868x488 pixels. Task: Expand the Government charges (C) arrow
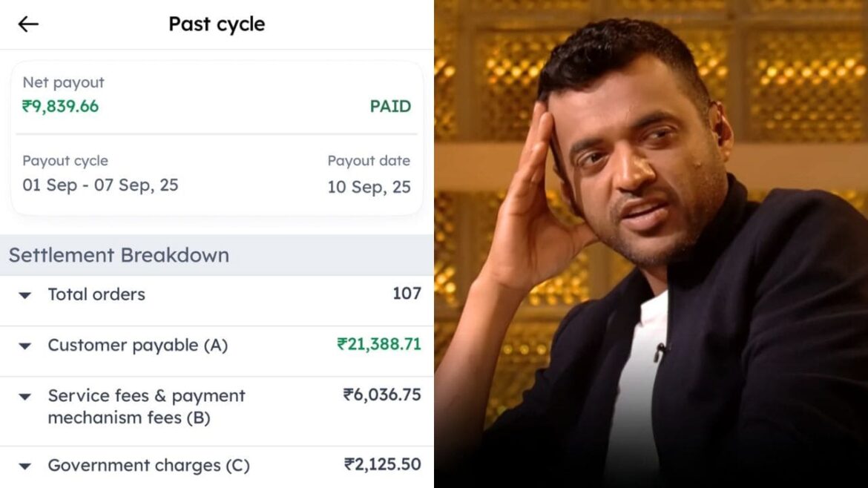coord(25,467)
